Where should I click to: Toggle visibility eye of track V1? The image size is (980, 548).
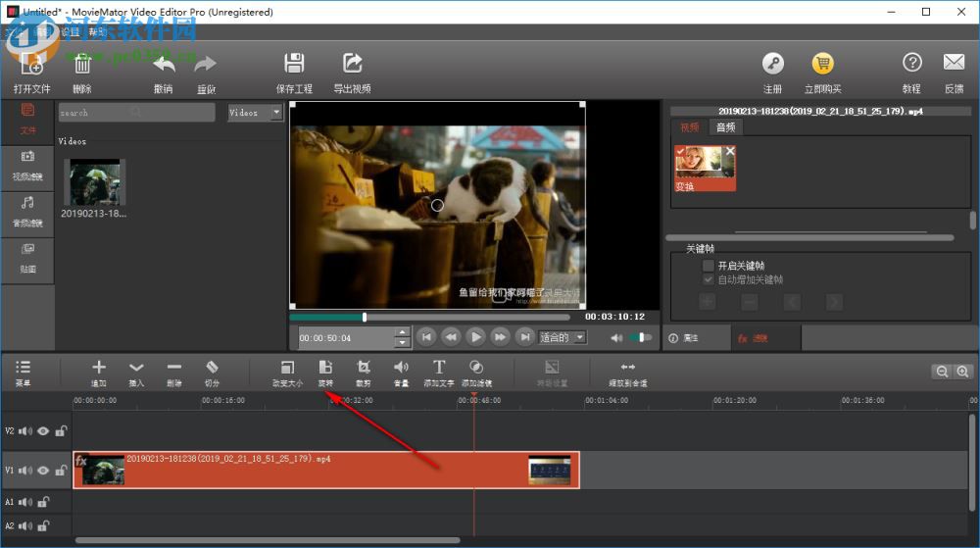point(42,471)
